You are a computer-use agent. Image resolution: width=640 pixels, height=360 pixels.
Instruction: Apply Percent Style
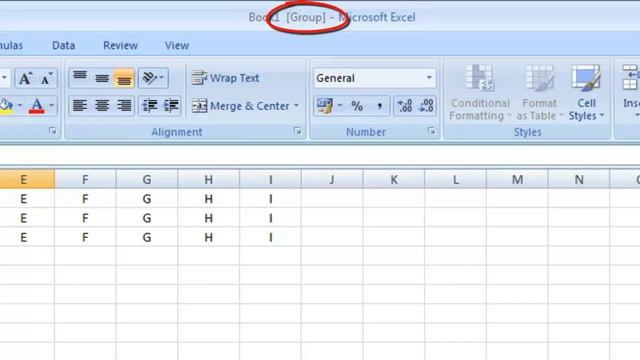(357, 106)
